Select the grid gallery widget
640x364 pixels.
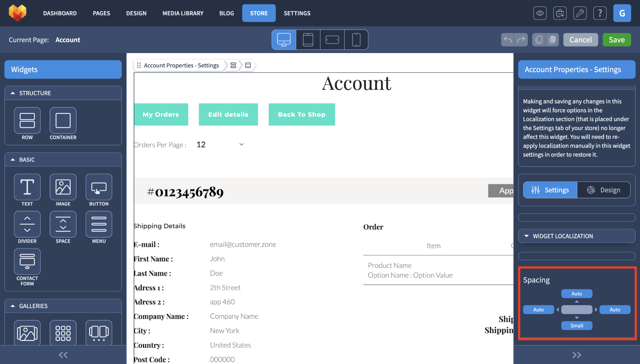pyautogui.click(x=63, y=333)
